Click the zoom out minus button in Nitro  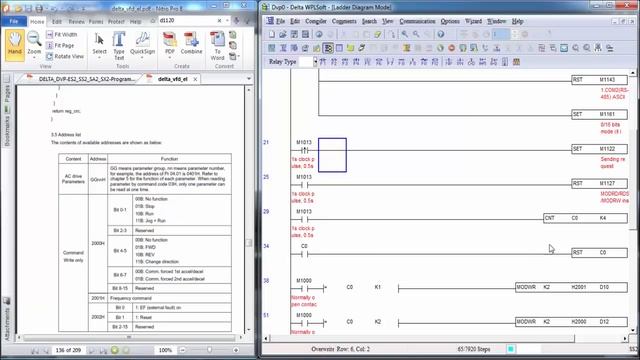click(x=182, y=350)
